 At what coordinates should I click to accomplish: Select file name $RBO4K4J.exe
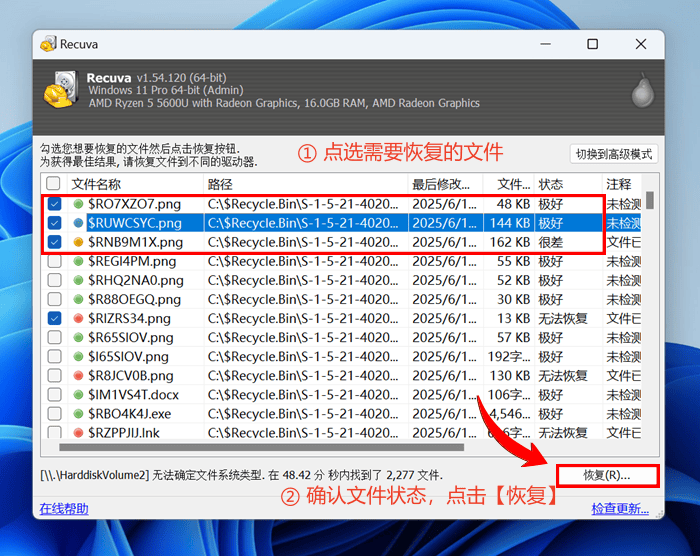coord(129,414)
